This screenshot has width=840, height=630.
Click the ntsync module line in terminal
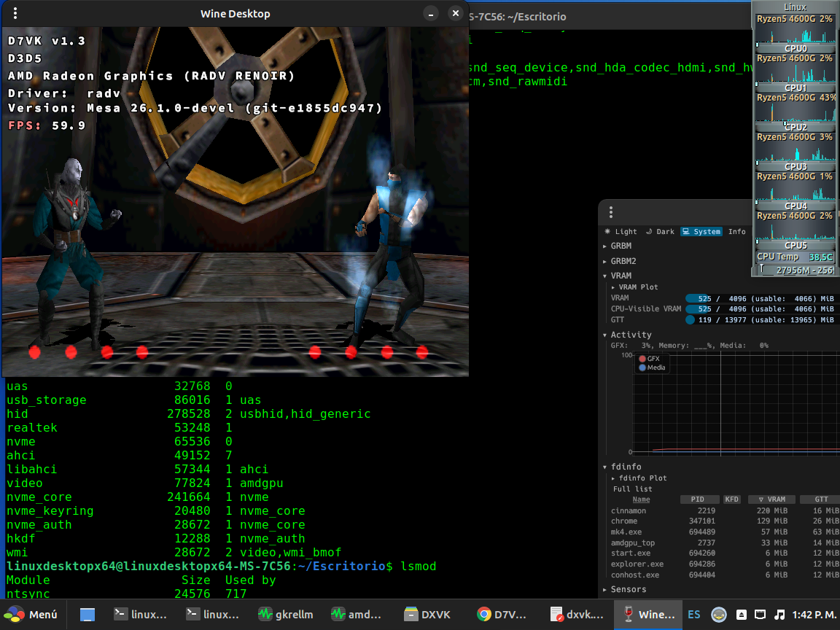[126, 594]
